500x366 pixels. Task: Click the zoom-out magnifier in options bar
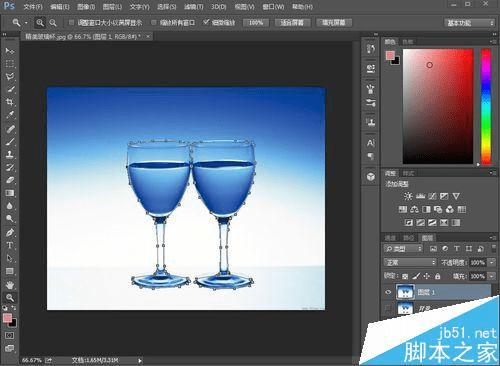tap(53, 23)
